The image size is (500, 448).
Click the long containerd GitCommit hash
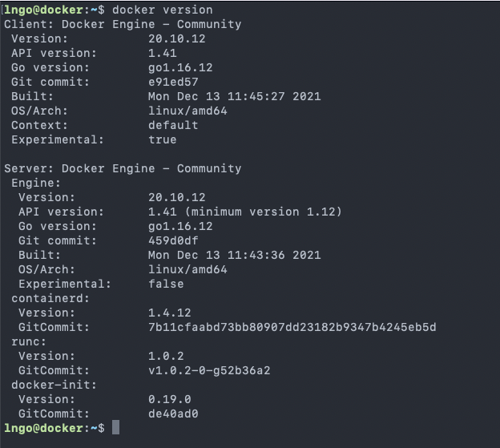[x=292, y=327]
